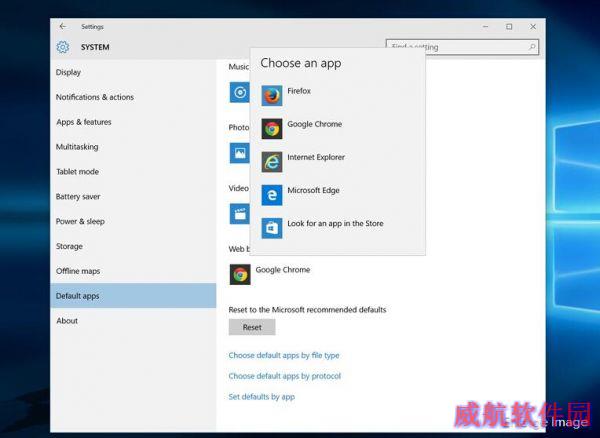Click the Video player default app icon
The width and height of the screenshot is (600, 438).
click(x=240, y=214)
